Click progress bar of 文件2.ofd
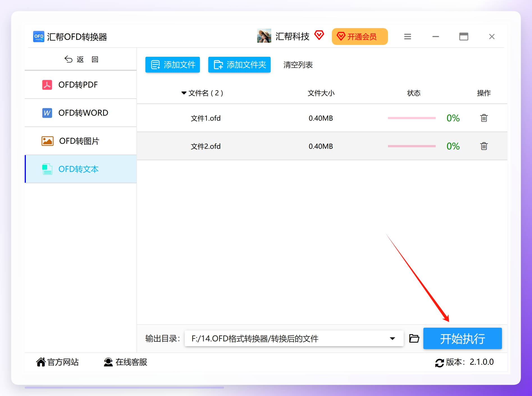Viewport: 532px width, 396px height. coord(412,146)
